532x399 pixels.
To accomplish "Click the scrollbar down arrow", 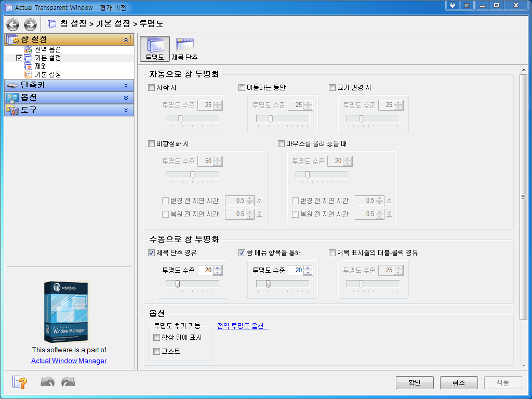I will point(524,366).
